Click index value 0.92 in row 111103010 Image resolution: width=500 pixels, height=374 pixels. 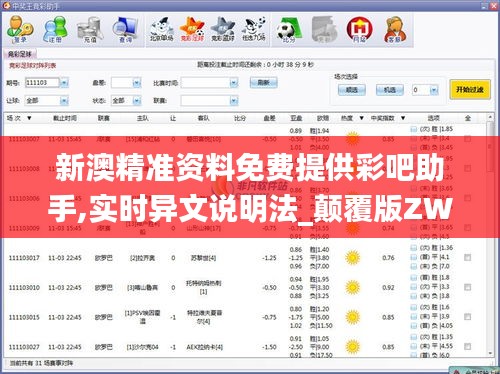click(388, 287)
